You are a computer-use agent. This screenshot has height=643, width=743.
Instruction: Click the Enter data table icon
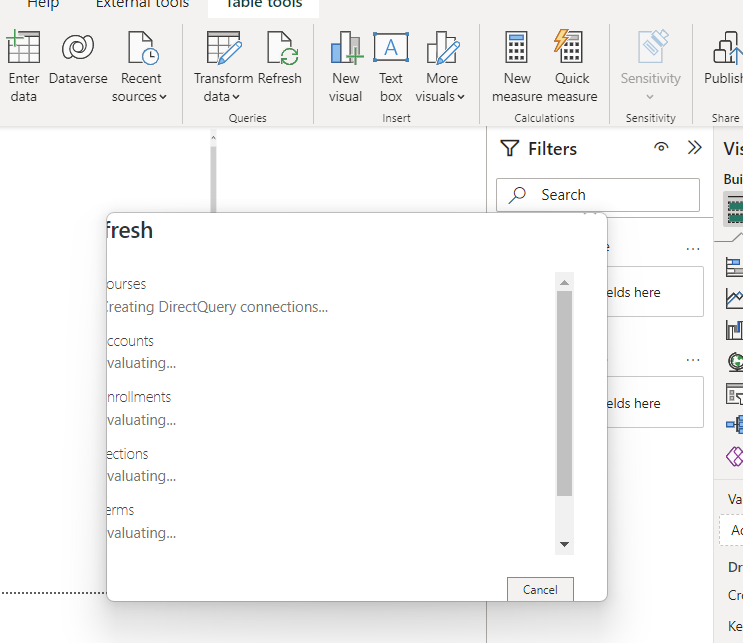click(x=23, y=47)
